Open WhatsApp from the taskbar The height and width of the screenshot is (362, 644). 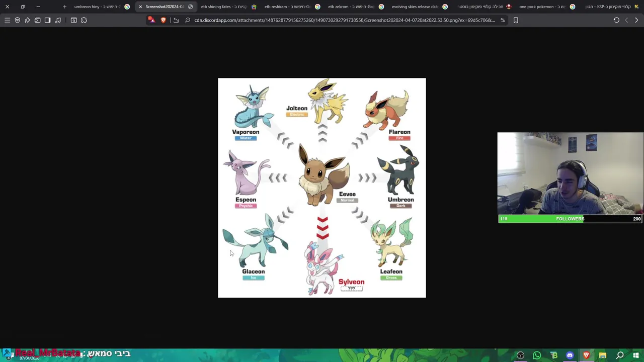pyautogui.click(x=537, y=355)
